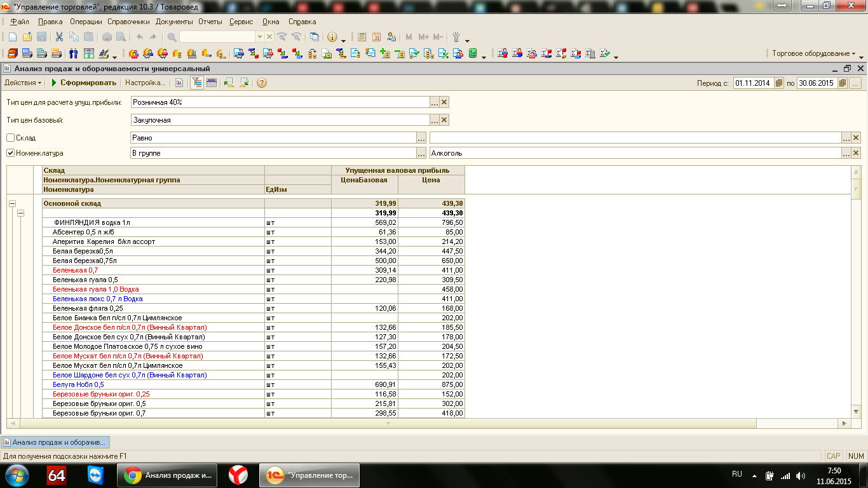868x488 pixels.
Task: Click the magnifier Find icon
Action: coord(172,37)
